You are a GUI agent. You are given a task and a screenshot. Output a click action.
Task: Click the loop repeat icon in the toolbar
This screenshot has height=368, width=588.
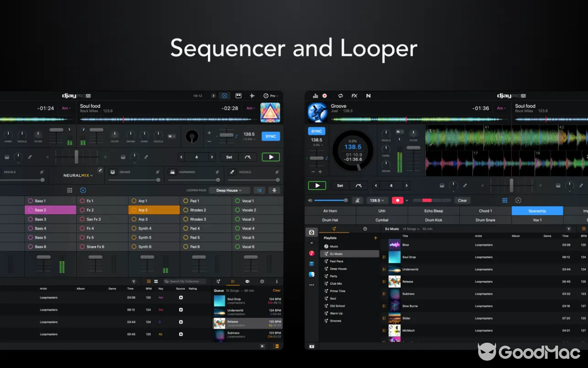point(340,95)
